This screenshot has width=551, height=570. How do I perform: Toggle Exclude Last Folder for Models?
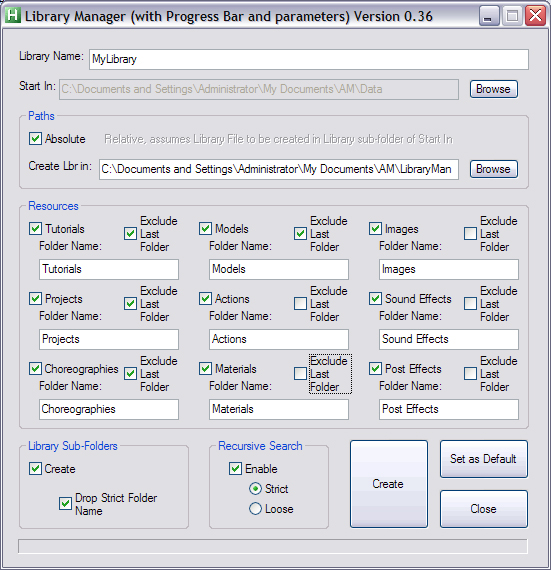[x=300, y=234]
